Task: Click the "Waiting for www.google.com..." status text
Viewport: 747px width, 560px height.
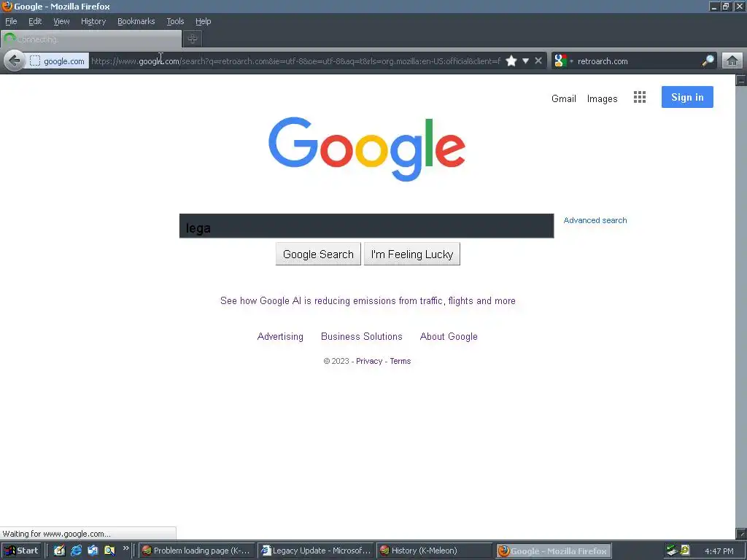Action: coord(57,534)
